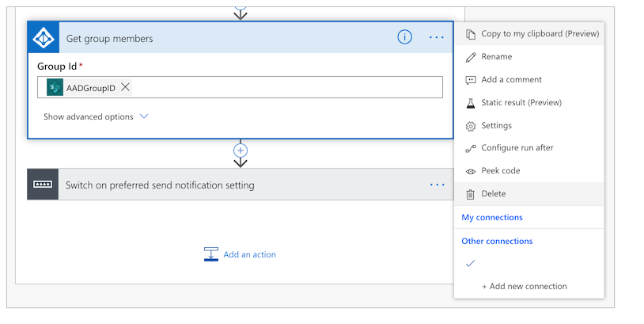Click the SharePoint icon in the AADGroupID token

pyautogui.click(x=55, y=87)
